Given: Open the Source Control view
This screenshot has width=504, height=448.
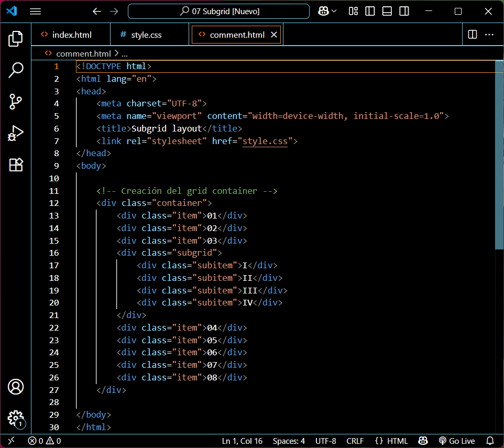Looking at the screenshot, I should [15, 102].
